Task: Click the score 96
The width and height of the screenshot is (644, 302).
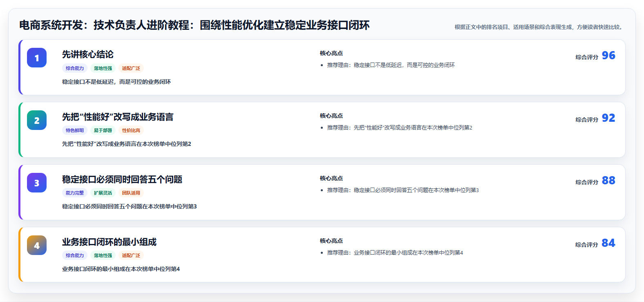Action: click(608, 56)
